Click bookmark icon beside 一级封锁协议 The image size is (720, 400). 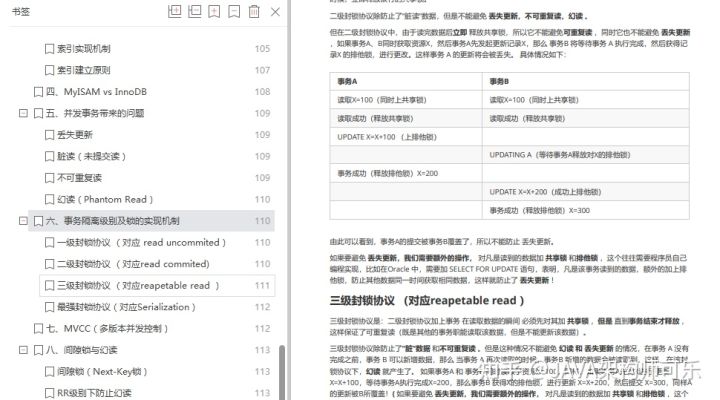(x=50, y=242)
